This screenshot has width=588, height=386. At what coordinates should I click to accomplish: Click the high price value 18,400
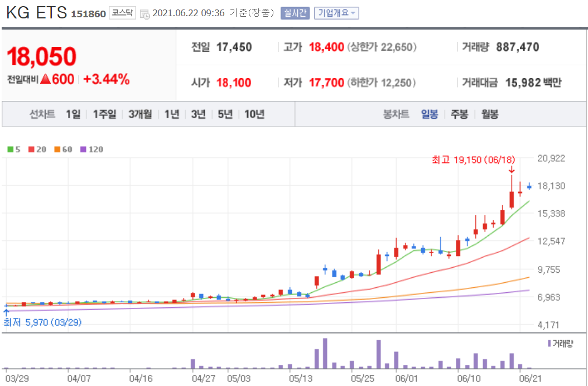coord(326,47)
